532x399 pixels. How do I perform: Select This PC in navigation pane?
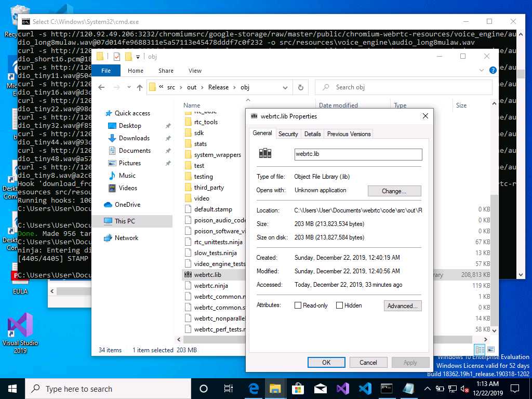click(125, 221)
